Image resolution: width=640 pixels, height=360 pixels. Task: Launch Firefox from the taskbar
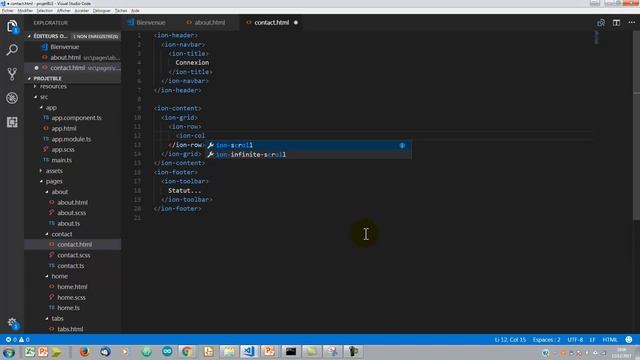pos(84,351)
